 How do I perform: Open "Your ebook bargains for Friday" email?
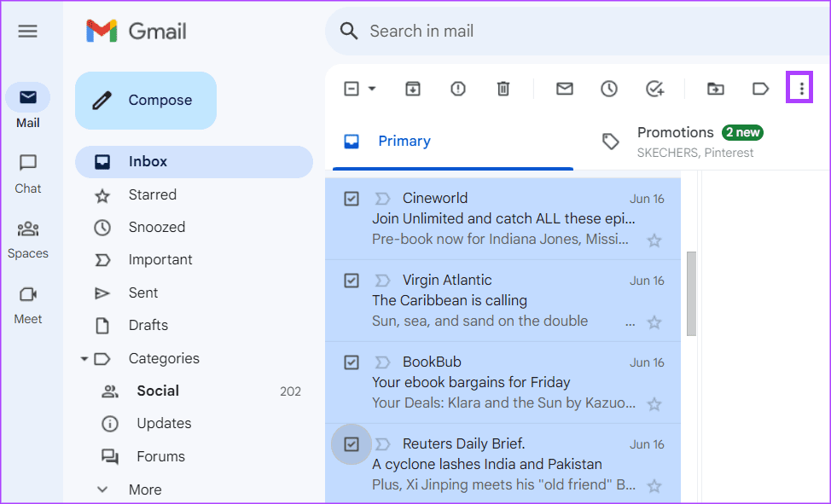click(471, 382)
